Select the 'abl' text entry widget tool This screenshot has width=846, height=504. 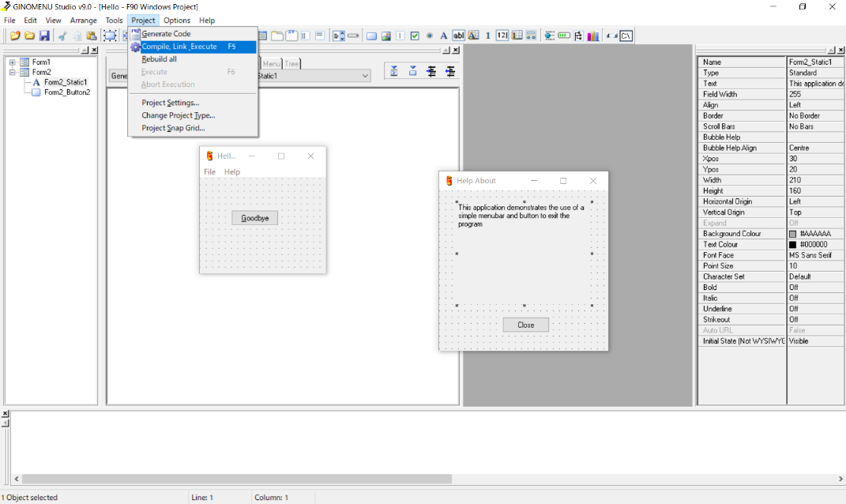coord(459,36)
